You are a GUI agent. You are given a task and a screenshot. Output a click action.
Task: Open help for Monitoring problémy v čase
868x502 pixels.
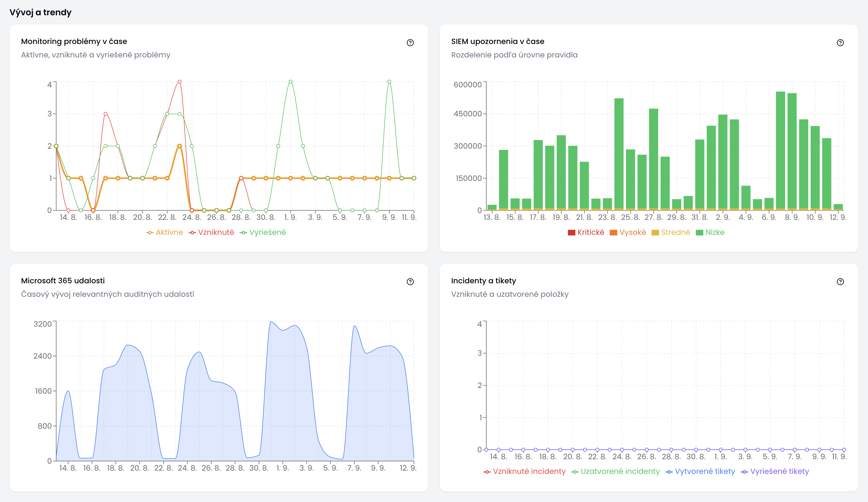(410, 43)
